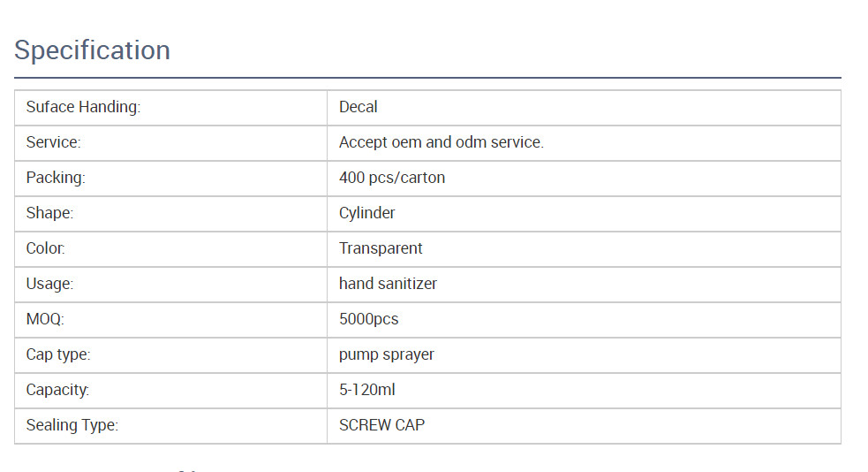This screenshot has height=472, width=868.
Task: Click Accept oem and odm service text
Action: [442, 142]
